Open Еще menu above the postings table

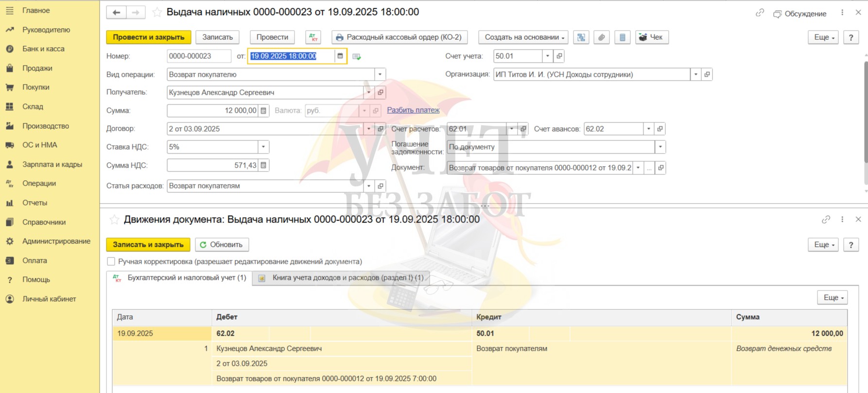click(833, 297)
